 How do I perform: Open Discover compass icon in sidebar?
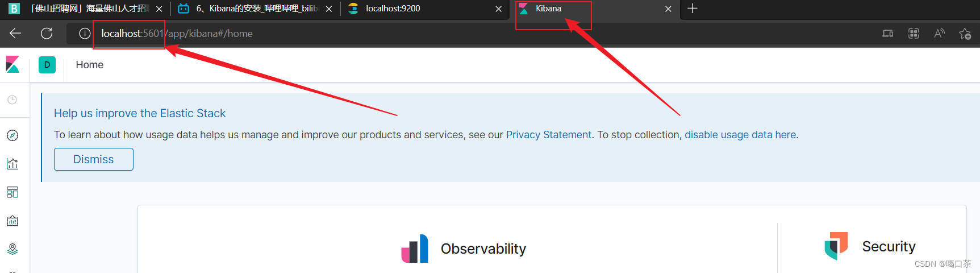point(12,135)
